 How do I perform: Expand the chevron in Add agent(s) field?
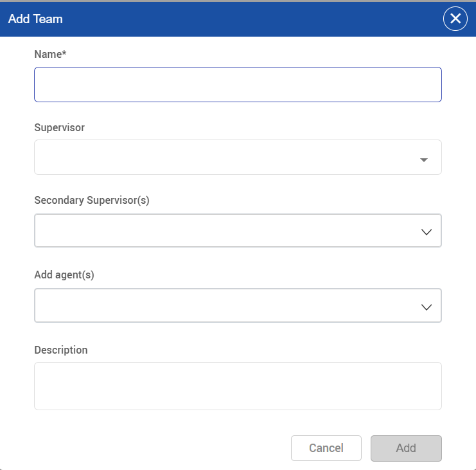pos(427,307)
